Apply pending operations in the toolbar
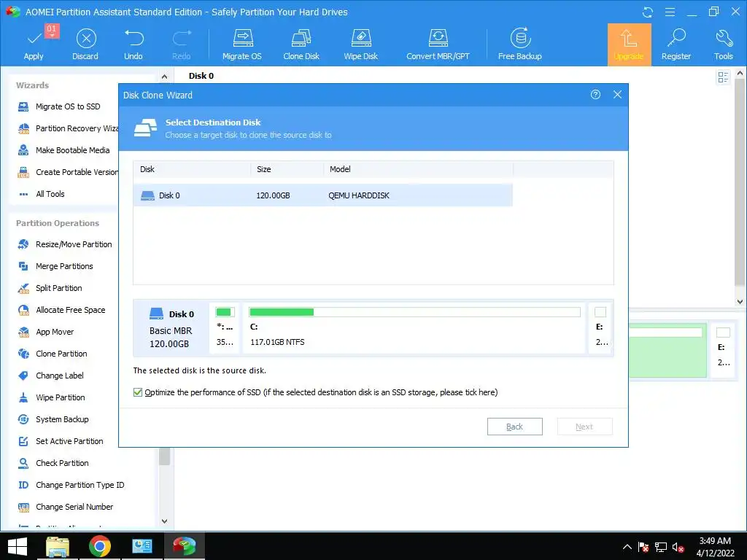747x560 pixels. point(34,44)
